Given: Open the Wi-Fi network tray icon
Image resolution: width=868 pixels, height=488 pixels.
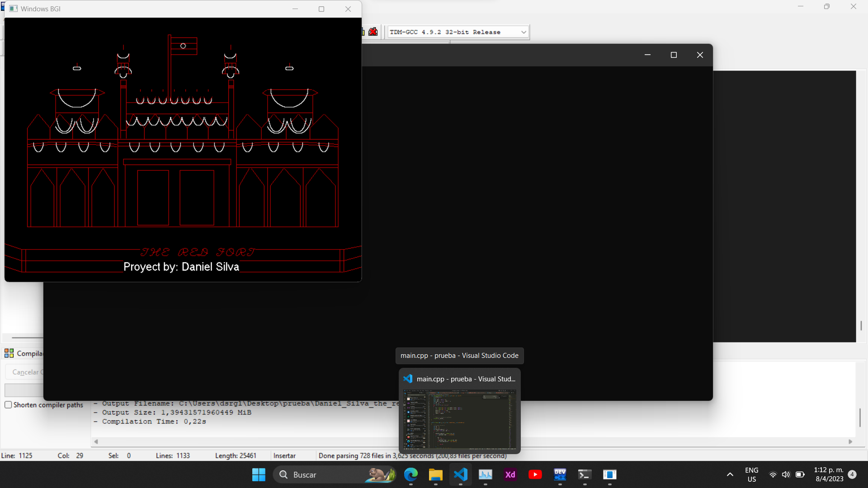Looking at the screenshot, I should pyautogui.click(x=773, y=474).
